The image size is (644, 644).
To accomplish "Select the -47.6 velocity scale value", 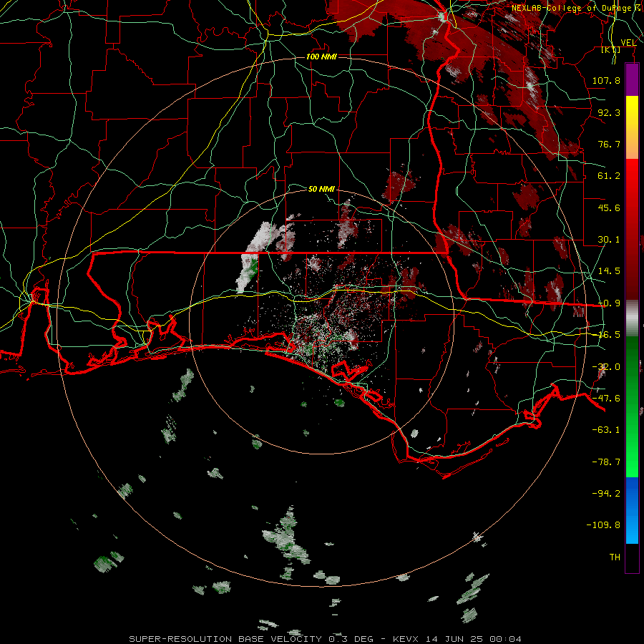I will [x=606, y=399].
